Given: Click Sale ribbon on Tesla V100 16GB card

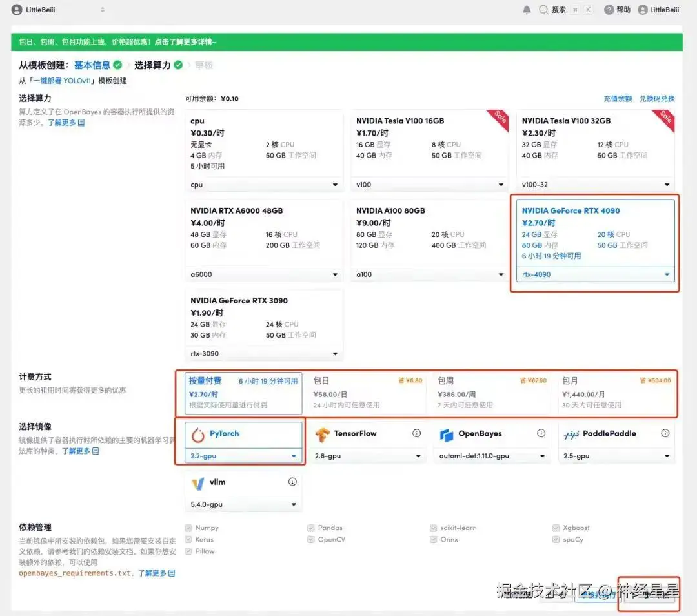Looking at the screenshot, I should tap(499, 119).
